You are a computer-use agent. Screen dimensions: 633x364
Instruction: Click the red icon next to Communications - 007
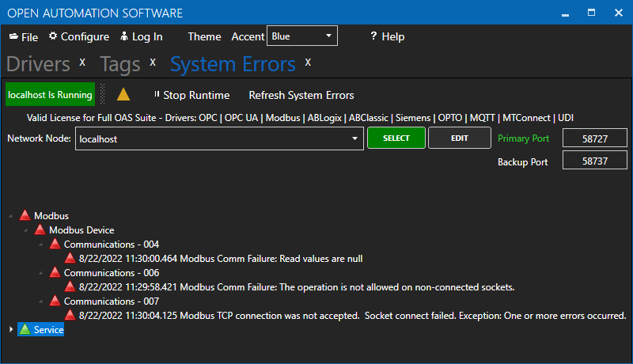(x=55, y=301)
